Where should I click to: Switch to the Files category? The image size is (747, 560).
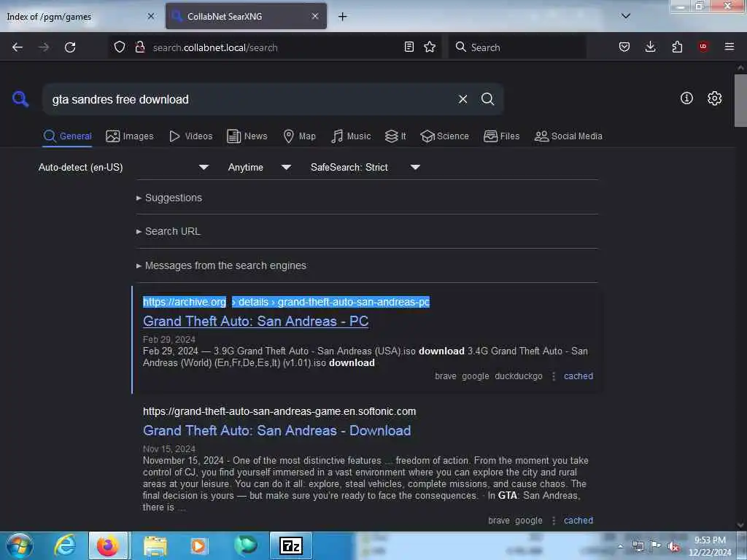click(x=501, y=136)
